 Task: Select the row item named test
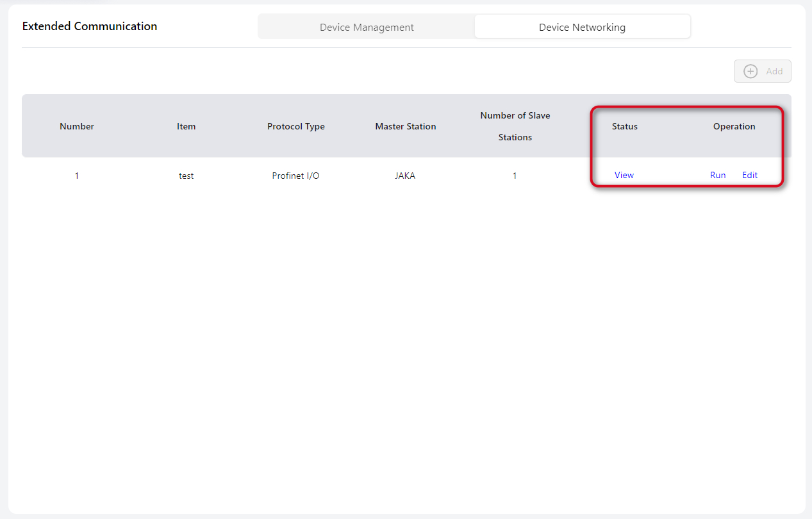186,176
